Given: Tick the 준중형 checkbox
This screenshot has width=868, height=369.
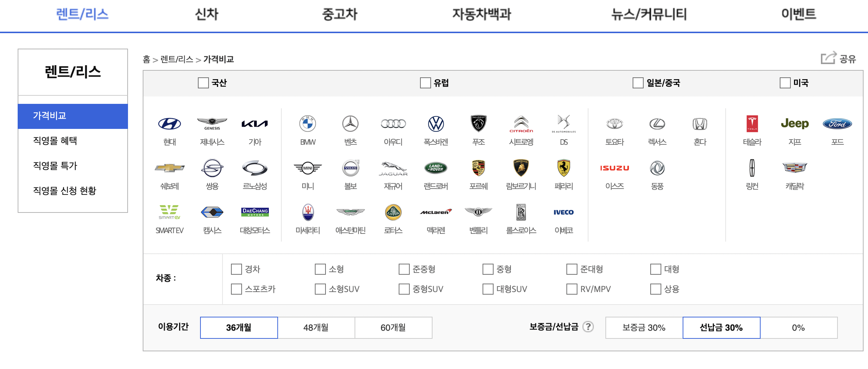Looking at the screenshot, I should pos(404,269).
